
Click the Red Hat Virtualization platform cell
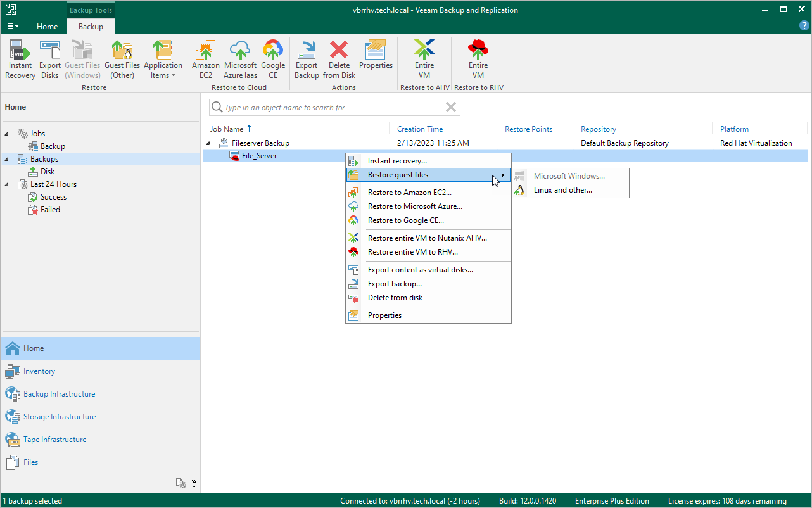pyautogui.click(x=756, y=143)
